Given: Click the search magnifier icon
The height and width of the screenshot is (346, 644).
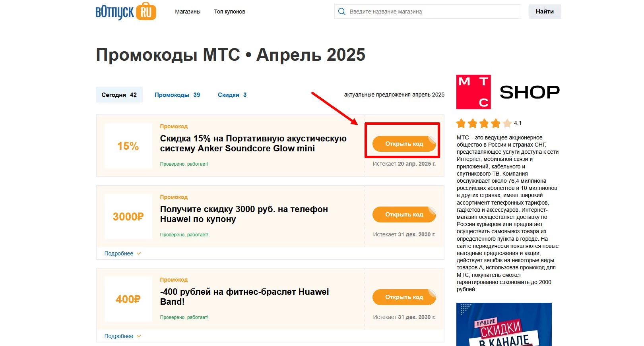Looking at the screenshot, I should coord(342,12).
